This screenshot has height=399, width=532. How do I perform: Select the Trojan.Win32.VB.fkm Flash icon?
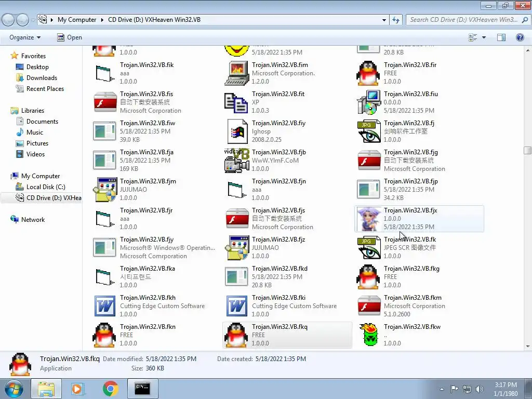[369, 306]
